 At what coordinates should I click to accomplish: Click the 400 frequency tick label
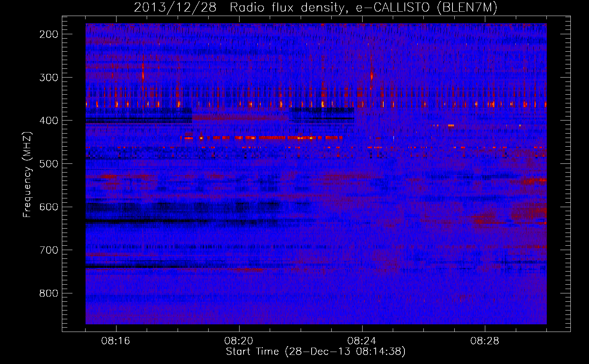48,120
